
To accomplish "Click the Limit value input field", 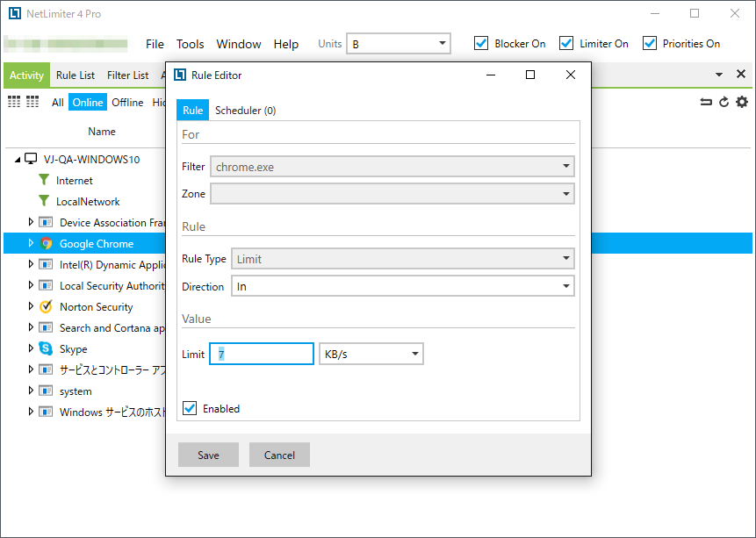I will 261,354.
